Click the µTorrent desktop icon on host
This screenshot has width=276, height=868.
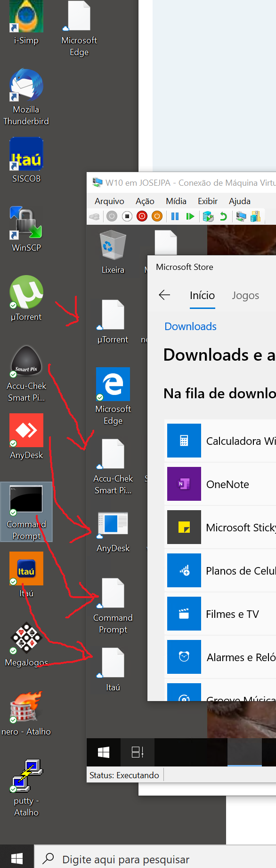(x=26, y=298)
